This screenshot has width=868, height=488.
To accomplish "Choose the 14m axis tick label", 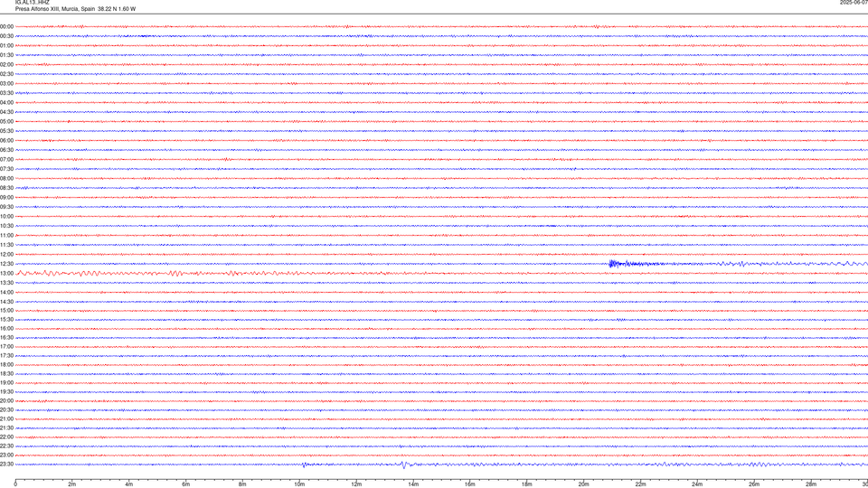I will 413,484.
